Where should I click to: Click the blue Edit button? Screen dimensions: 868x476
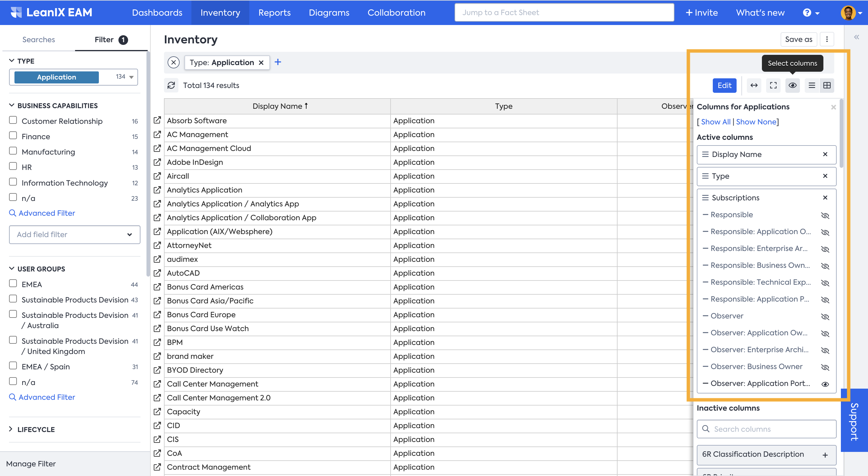click(x=724, y=85)
